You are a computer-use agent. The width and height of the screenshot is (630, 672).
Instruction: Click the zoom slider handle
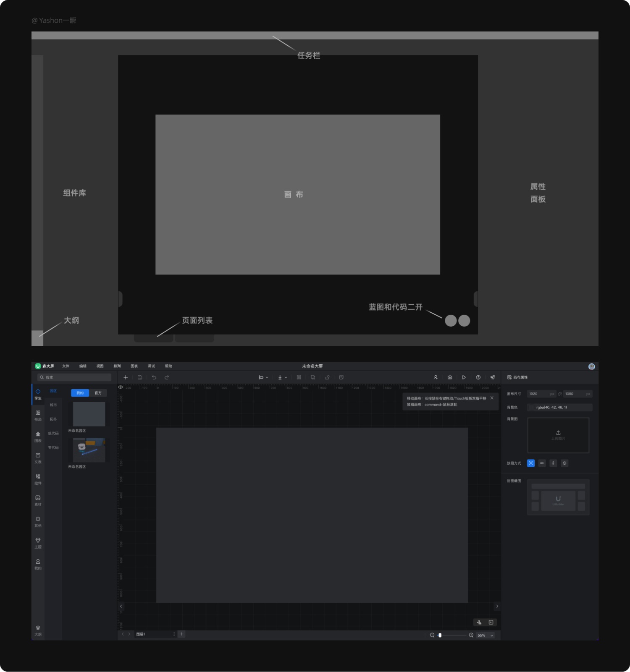[440, 635]
